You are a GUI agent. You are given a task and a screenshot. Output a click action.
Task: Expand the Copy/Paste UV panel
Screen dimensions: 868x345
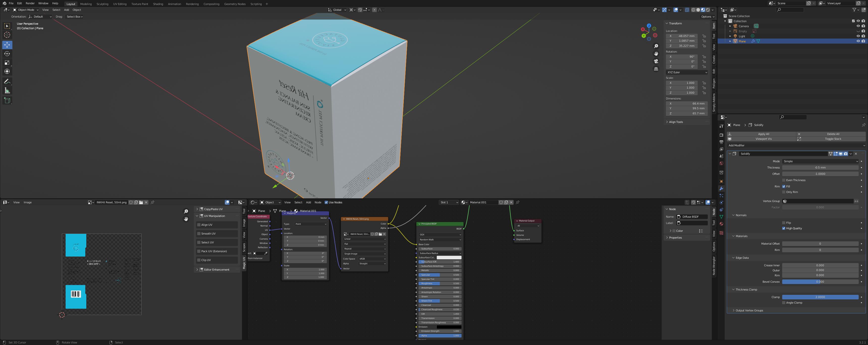pos(213,209)
